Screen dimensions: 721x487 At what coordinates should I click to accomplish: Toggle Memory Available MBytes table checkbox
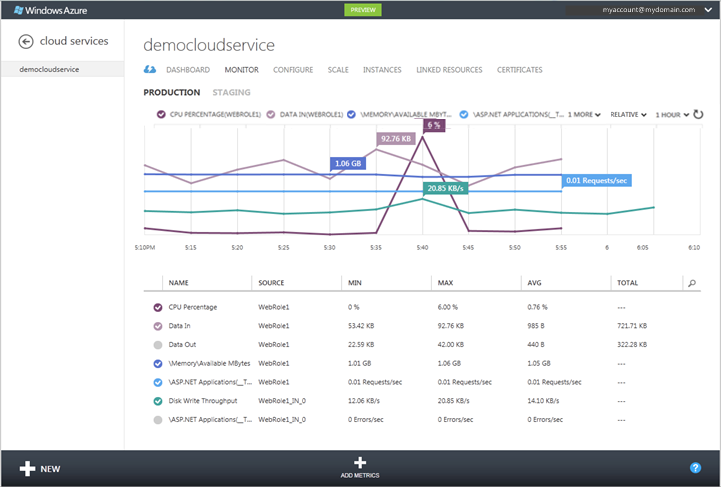(158, 363)
